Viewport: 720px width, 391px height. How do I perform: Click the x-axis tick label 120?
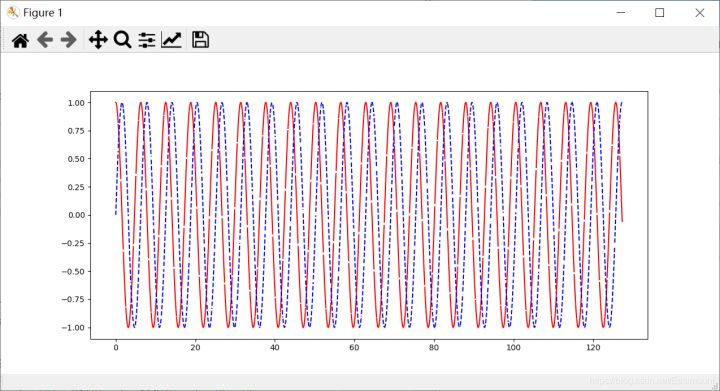[x=593, y=348]
